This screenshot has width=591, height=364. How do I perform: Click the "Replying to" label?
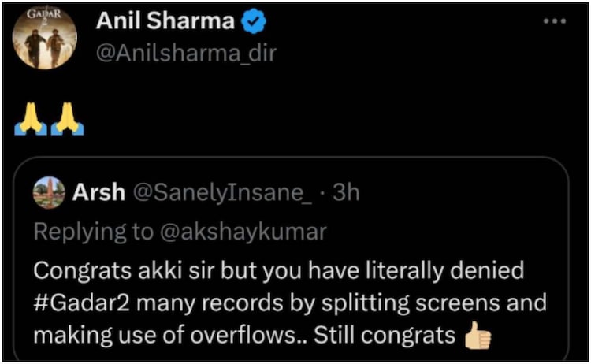click(x=95, y=232)
